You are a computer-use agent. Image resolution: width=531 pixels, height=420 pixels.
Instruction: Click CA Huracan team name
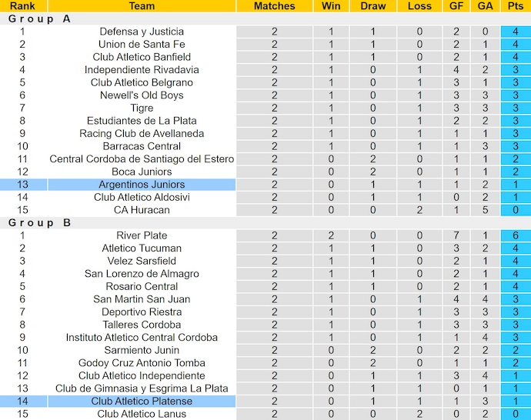pos(142,210)
